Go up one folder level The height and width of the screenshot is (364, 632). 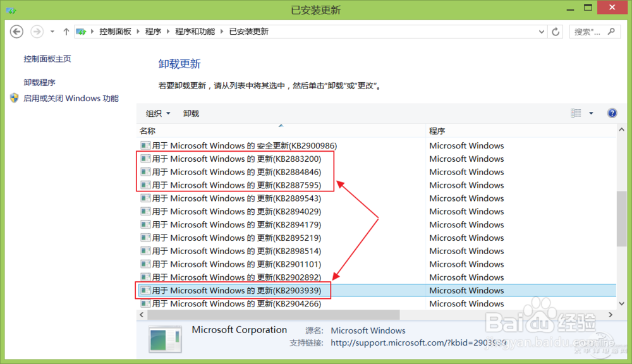click(x=66, y=32)
